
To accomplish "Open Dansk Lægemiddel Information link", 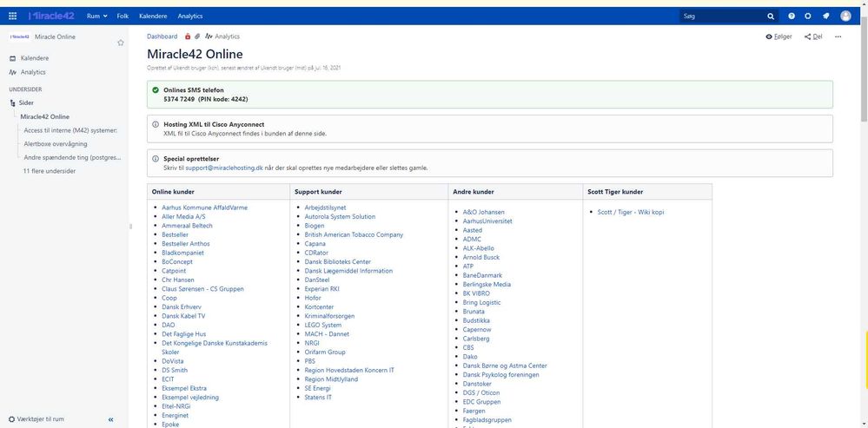I will coord(348,271).
